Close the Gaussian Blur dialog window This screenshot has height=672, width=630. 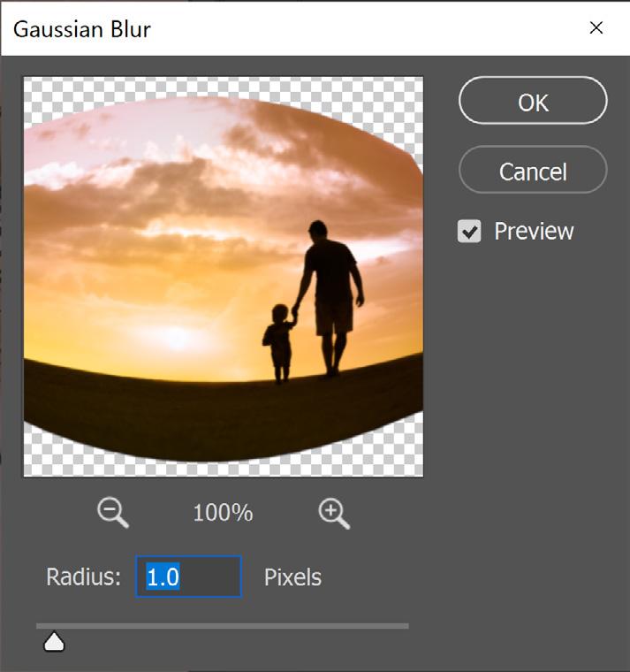pos(596,28)
